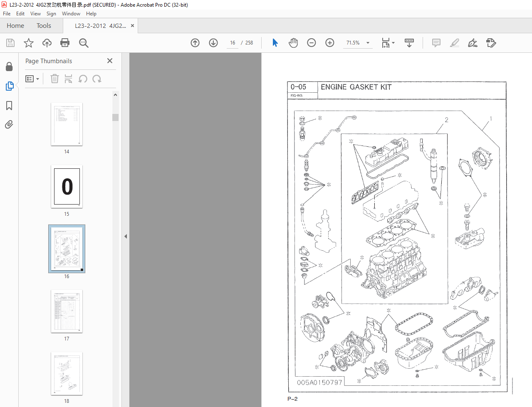Collapse the navigation pane arrow

tap(126, 236)
